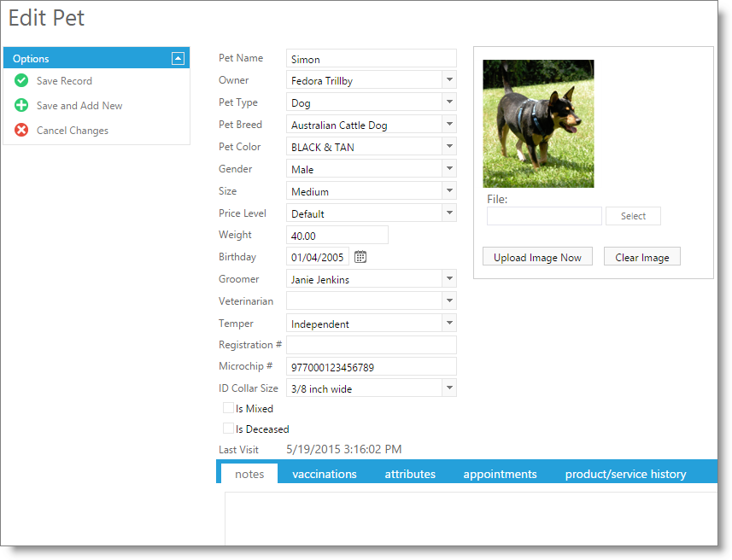Switch to the attributes tab
The width and height of the screenshot is (732, 560).
tap(410, 474)
